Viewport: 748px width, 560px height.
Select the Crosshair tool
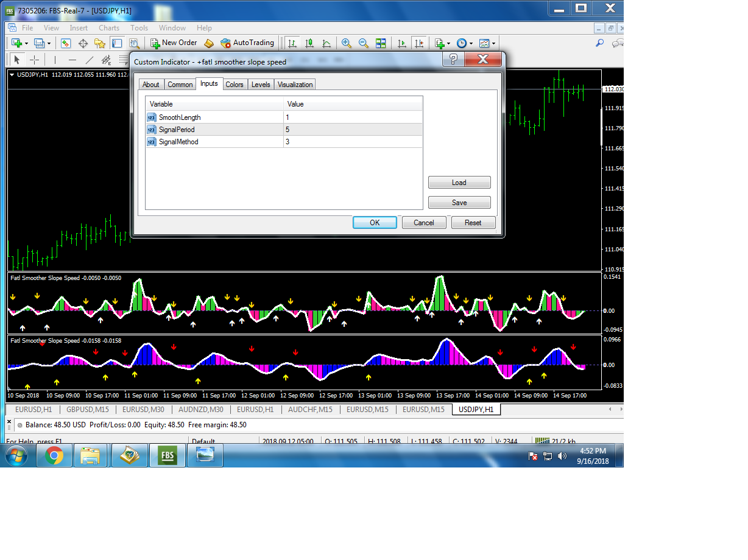[x=35, y=60]
